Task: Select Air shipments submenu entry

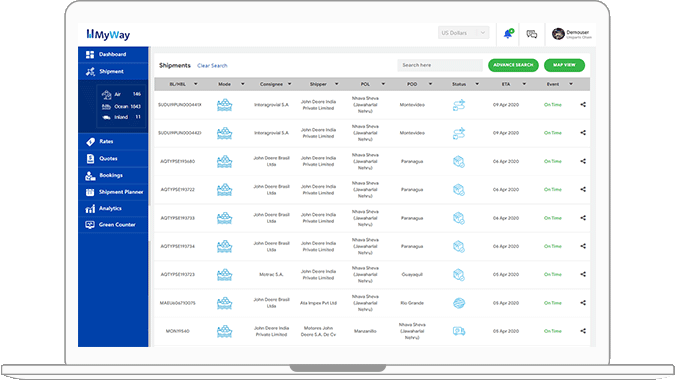Action: coord(121,94)
